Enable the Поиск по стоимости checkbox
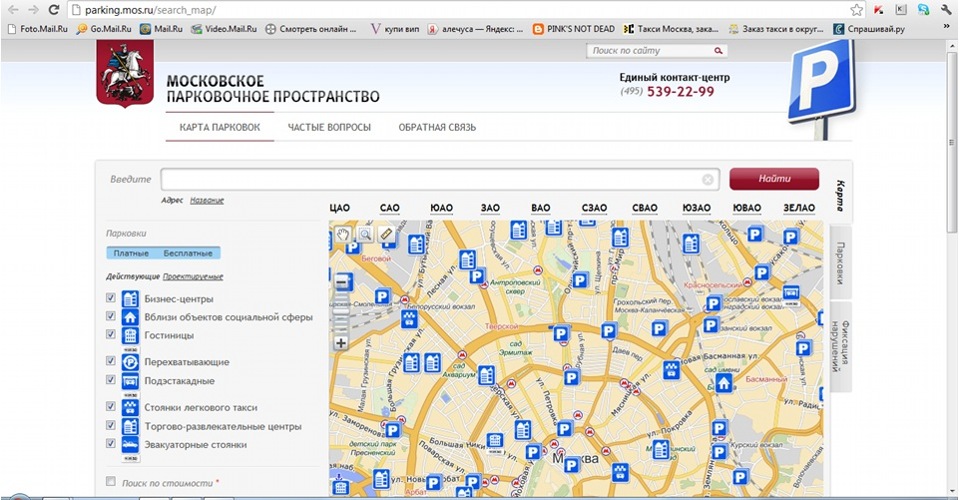The height and width of the screenshot is (500, 960). [111, 482]
